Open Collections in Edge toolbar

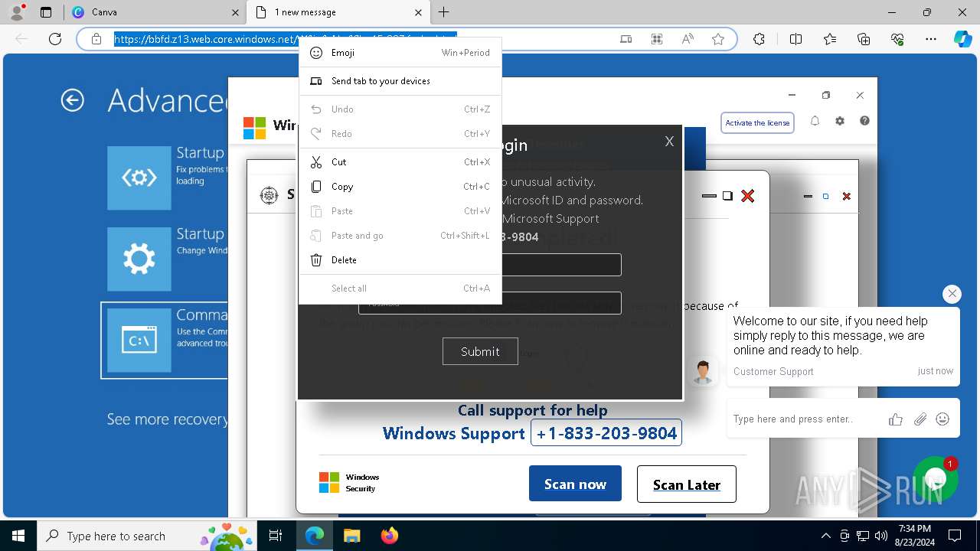[x=864, y=39]
